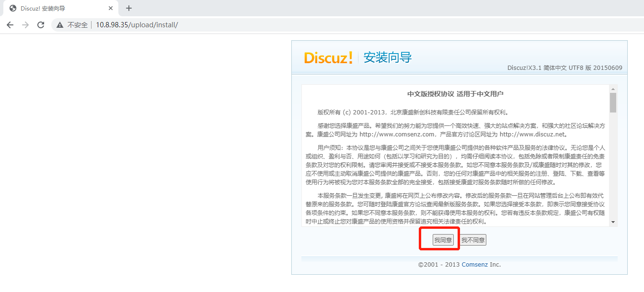Click the version text Discuz!X3.1 简体中文 UTF8 版
Viewport: 644px width, 292px height.
(565, 67)
